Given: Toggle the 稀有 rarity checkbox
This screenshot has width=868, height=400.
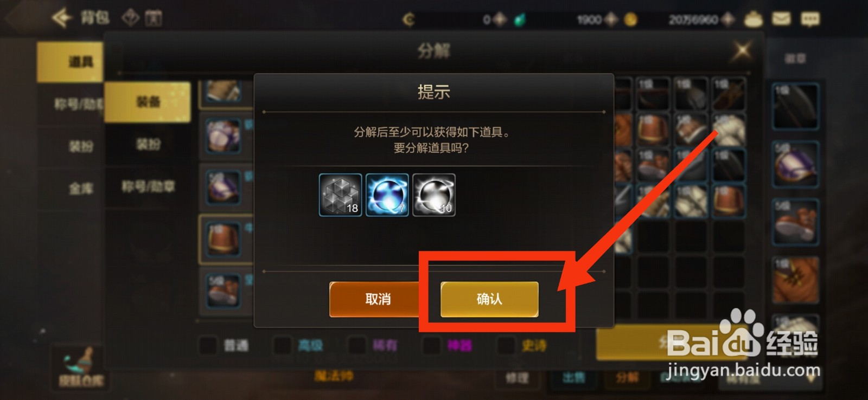Looking at the screenshot, I should coord(356,345).
